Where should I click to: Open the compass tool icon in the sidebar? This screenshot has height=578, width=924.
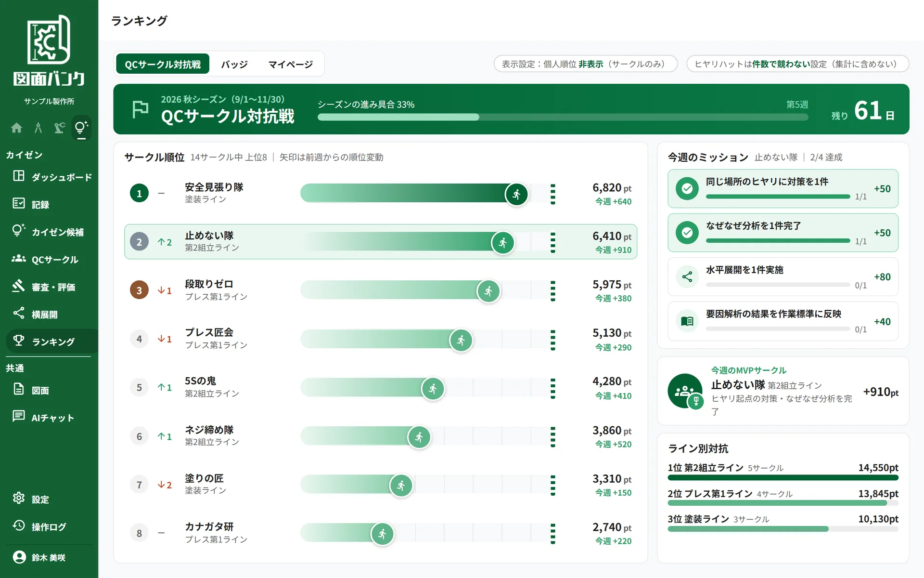tap(38, 128)
